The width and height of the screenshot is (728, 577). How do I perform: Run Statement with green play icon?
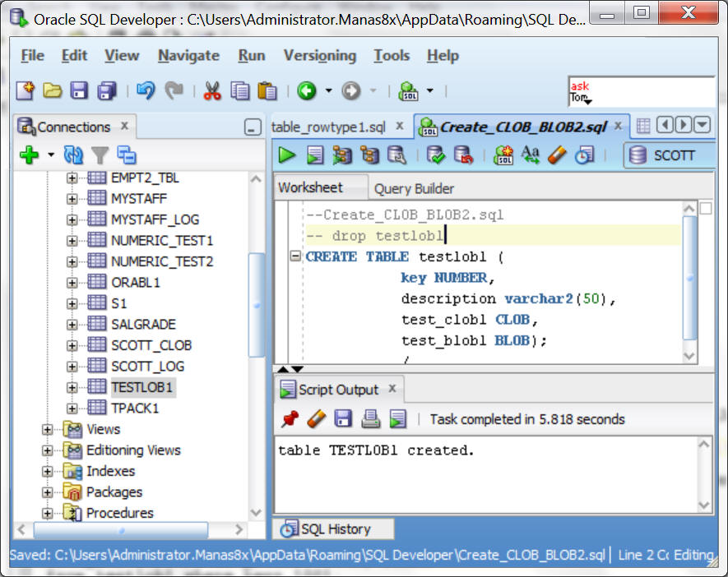click(287, 155)
